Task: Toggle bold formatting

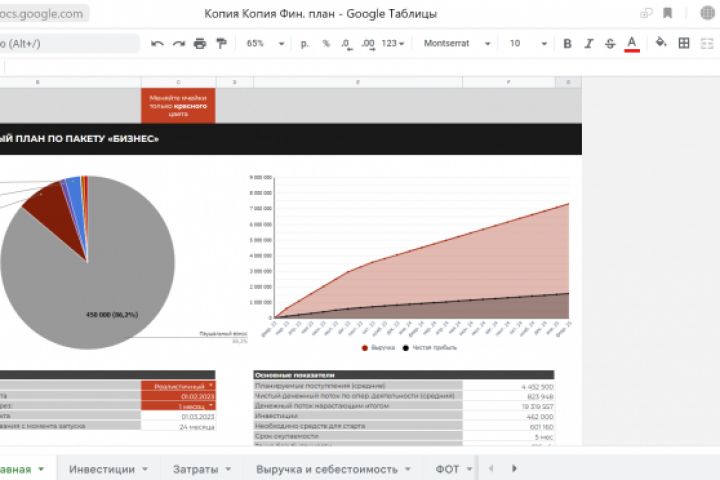Action: pyautogui.click(x=567, y=44)
